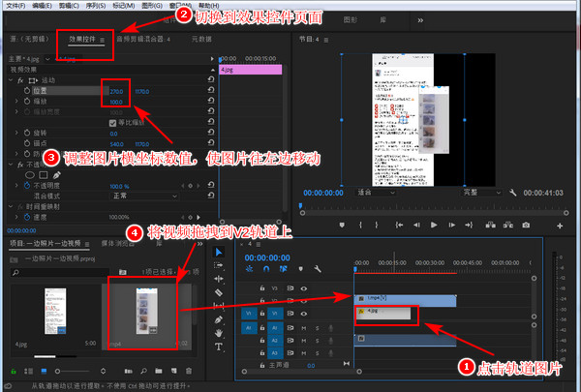581x392 pixels.
Task: Open workspace overflow double-chevron menu
Action: tap(420, 20)
